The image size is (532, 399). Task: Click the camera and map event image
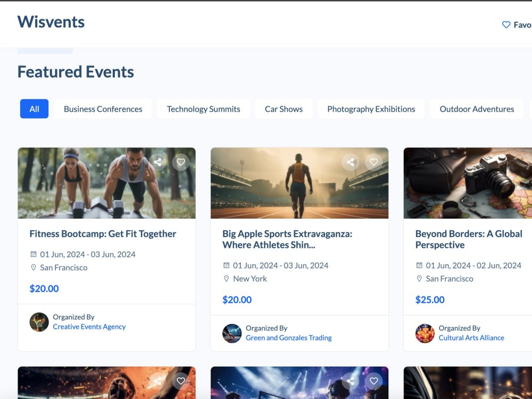pos(468,183)
